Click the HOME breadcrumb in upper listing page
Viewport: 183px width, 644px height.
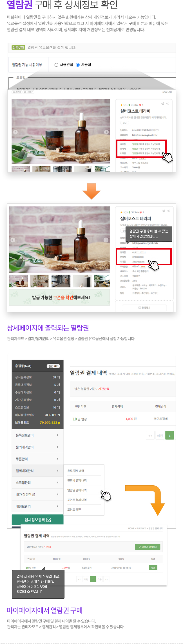tap(165, 92)
